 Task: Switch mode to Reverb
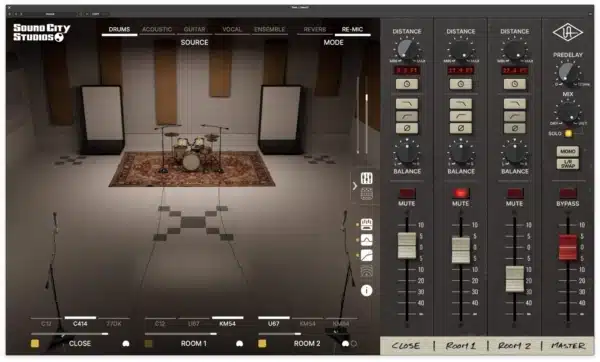point(315,29)
